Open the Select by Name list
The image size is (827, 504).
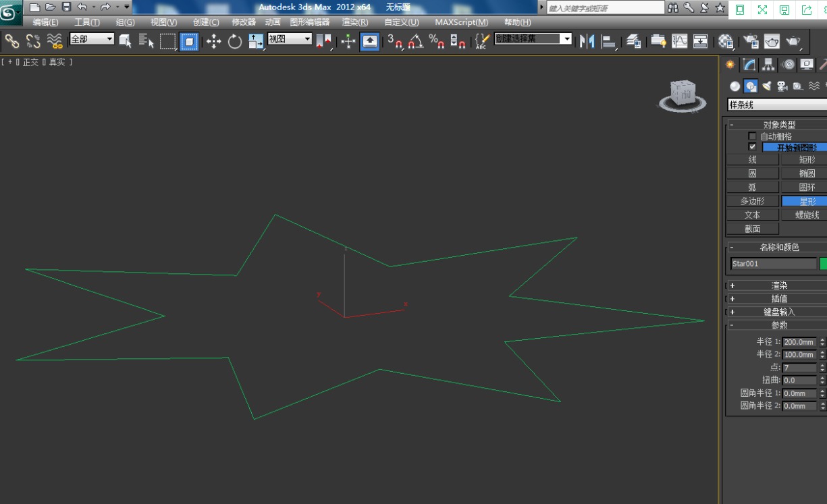(x=146, y=41)
